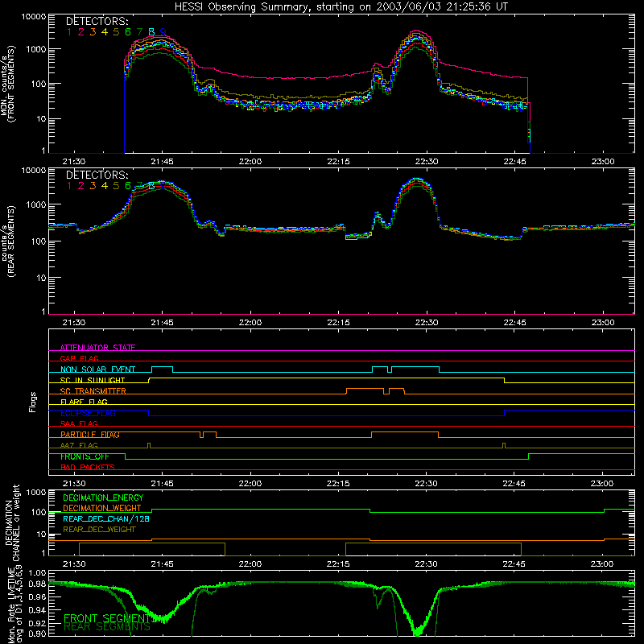Screen dimensions: 644x644
Task: Click the BAD_PACKETS flag label
Action: 88,467
